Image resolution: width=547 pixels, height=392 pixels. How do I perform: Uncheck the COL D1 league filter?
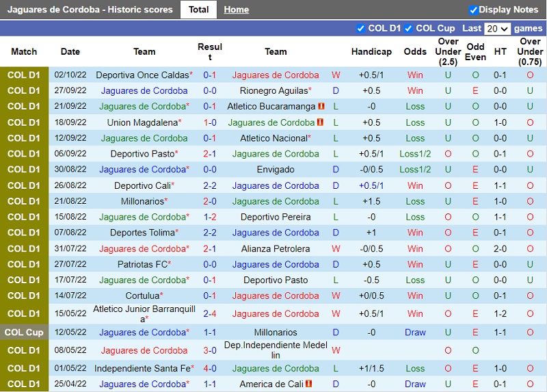pyautogui.click(x=361, y=28)
